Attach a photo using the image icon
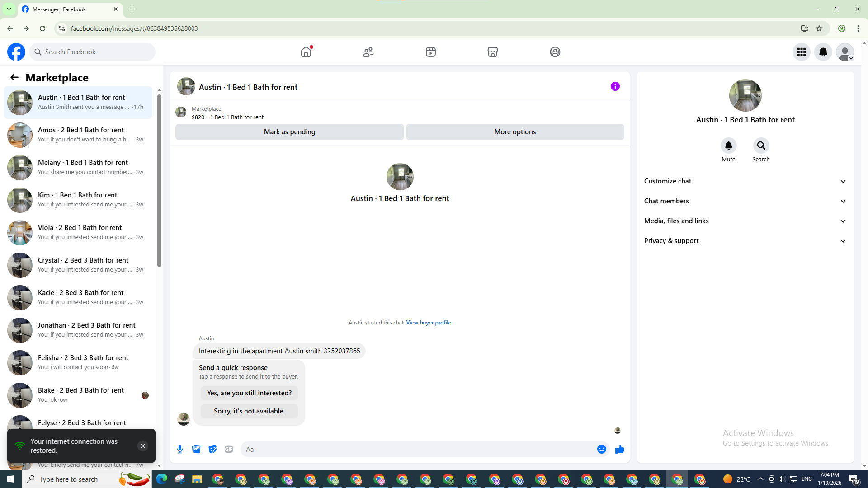The width and height of the screenshot is (868, 488). coord(196,449)
